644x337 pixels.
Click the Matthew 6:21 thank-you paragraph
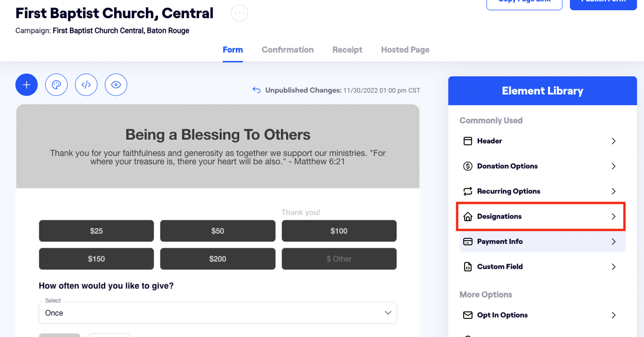(218, 157)
